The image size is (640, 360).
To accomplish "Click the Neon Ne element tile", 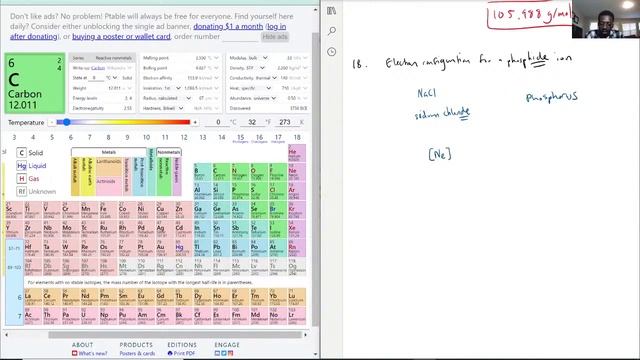I will [296, 172].
